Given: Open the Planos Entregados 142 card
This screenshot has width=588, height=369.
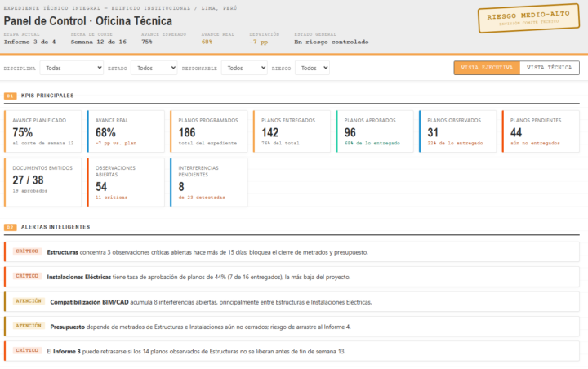Looking at the screenshot, I should pos(292,131).
